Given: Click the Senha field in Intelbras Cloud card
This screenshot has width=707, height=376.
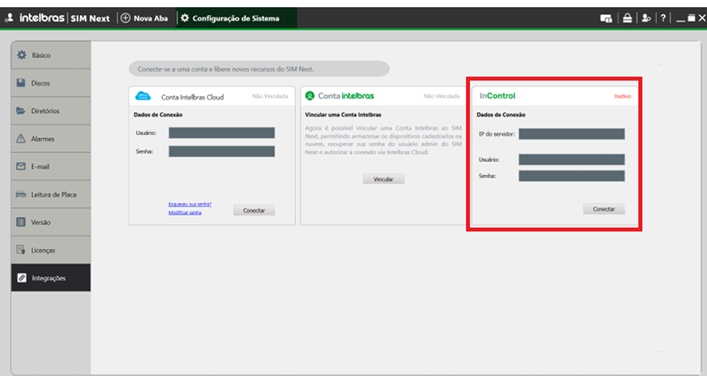Looking at the screenshot, I should pos(221,151).
